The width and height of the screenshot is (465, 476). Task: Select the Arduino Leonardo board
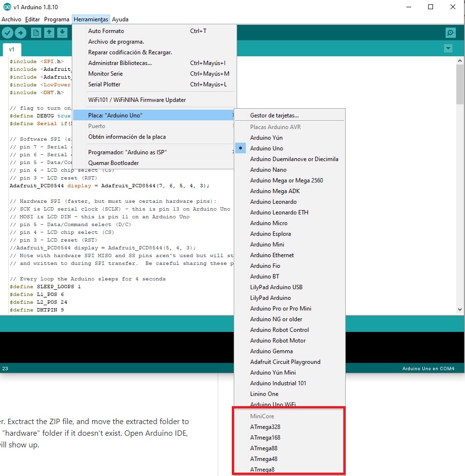pyautogui.click(x=290, y=201)
